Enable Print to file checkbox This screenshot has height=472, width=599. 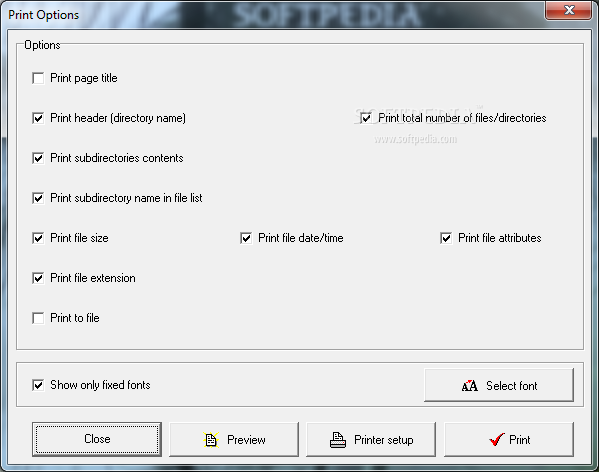[x=38, y=318]
